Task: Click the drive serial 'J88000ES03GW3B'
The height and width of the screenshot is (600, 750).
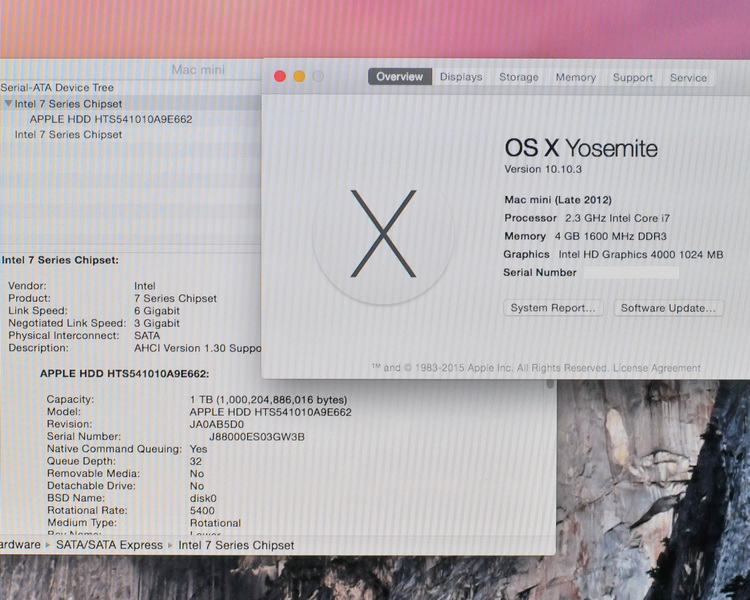Action: pyautogui.click(x=257, y=437)
